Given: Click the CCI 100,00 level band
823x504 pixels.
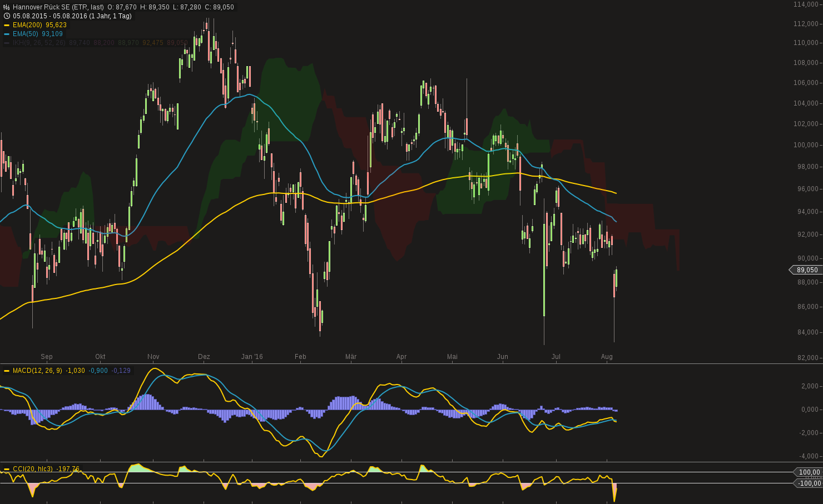Looking at the screenshot, I should (806, 472).
